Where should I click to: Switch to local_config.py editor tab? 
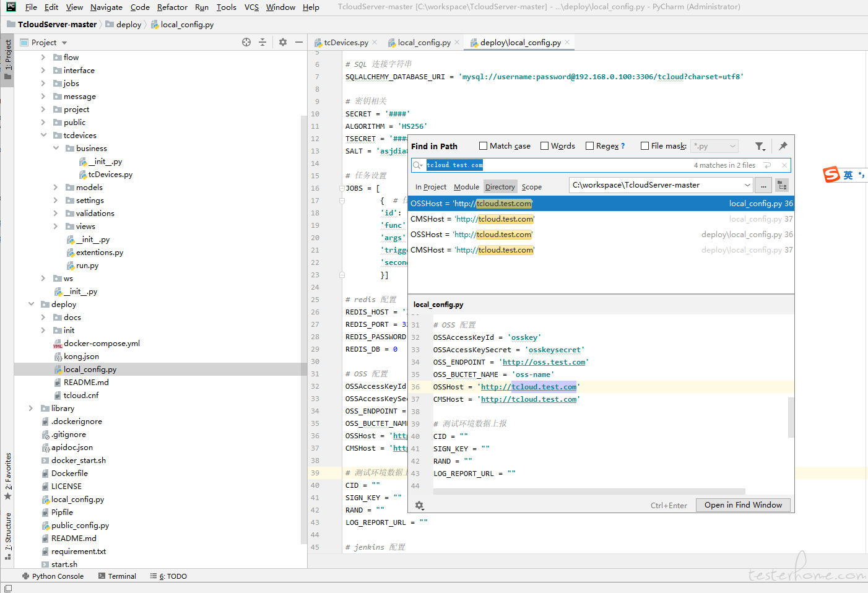pyautogui.click(x=423, y=42)
